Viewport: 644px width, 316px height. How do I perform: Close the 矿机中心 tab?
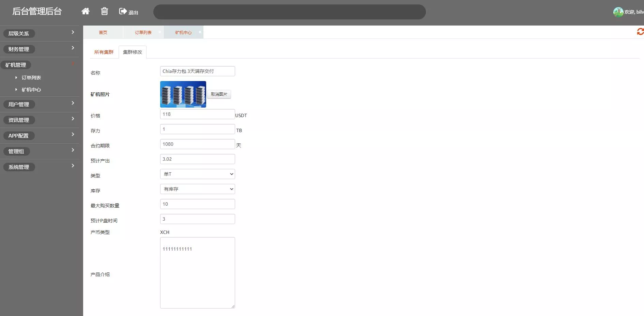(200, 32)
